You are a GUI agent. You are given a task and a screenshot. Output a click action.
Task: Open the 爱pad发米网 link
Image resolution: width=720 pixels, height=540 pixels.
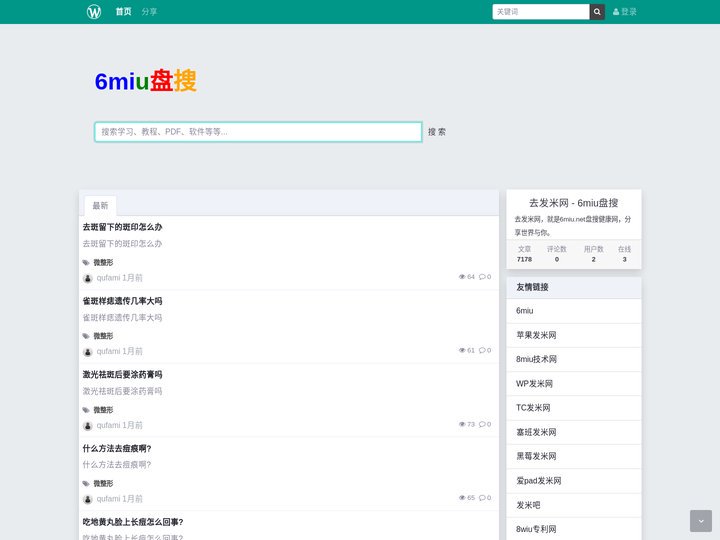pos(574,481)
